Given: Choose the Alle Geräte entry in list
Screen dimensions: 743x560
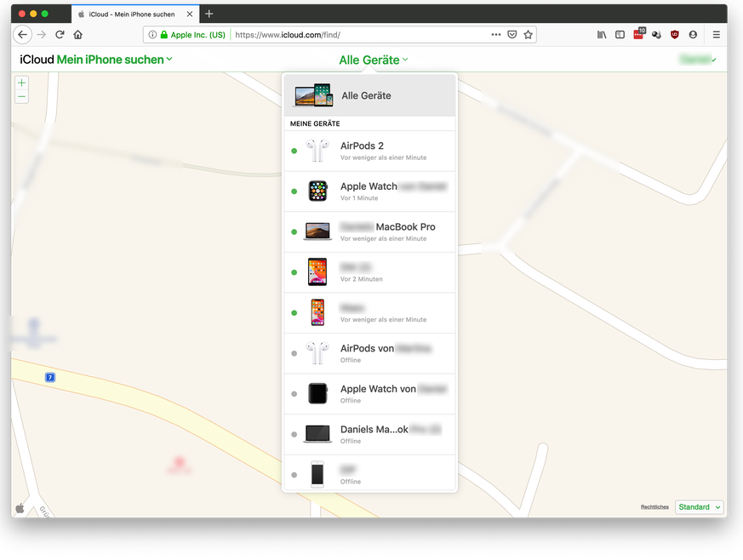Looking at the screenshot, I should (x=369, y=95).
